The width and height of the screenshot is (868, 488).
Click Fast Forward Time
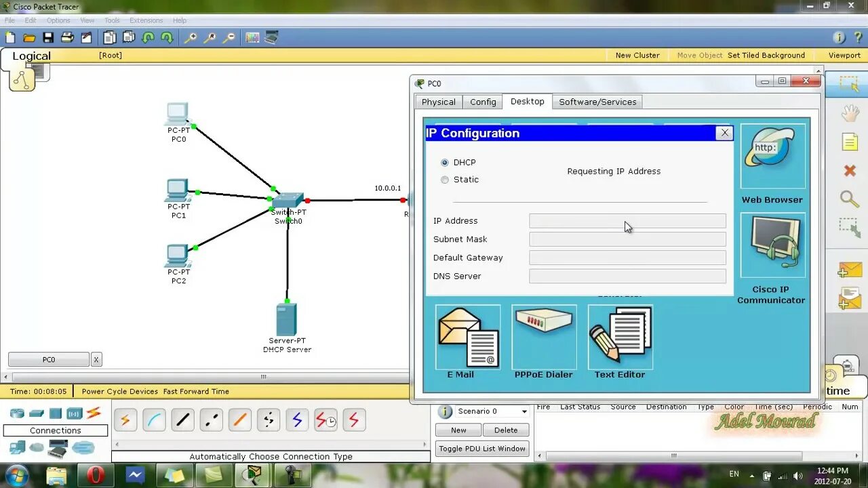pos(196,391)
